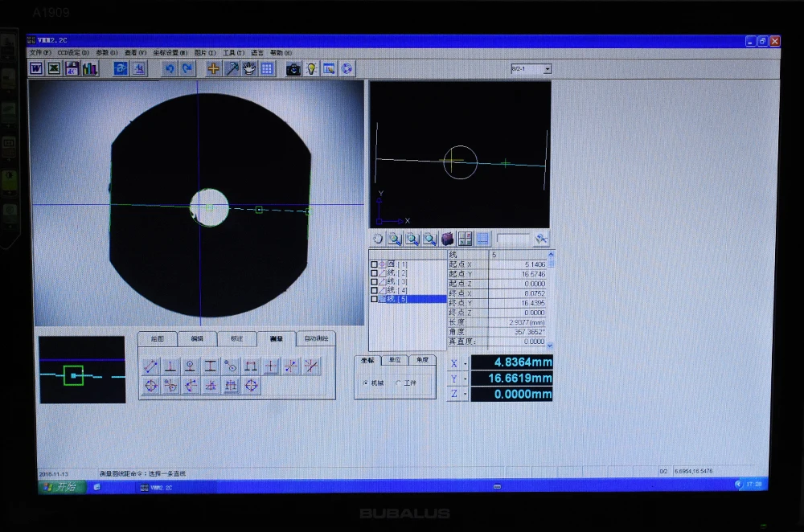804x532 pixels.
Task: Click the yellow crosshair plus icon
Action: [213, 68]
